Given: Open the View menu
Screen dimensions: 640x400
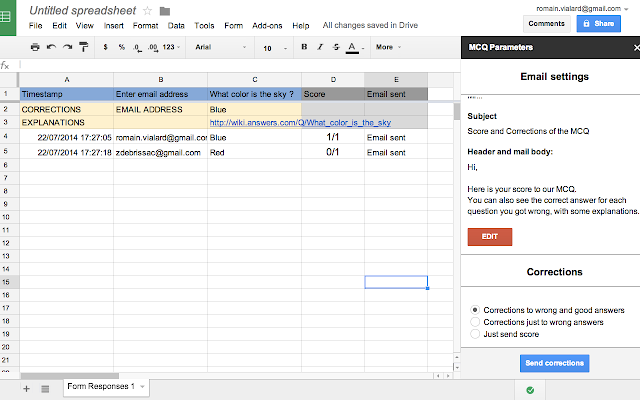Looking at the screenshot, I should tap(84, 26).
